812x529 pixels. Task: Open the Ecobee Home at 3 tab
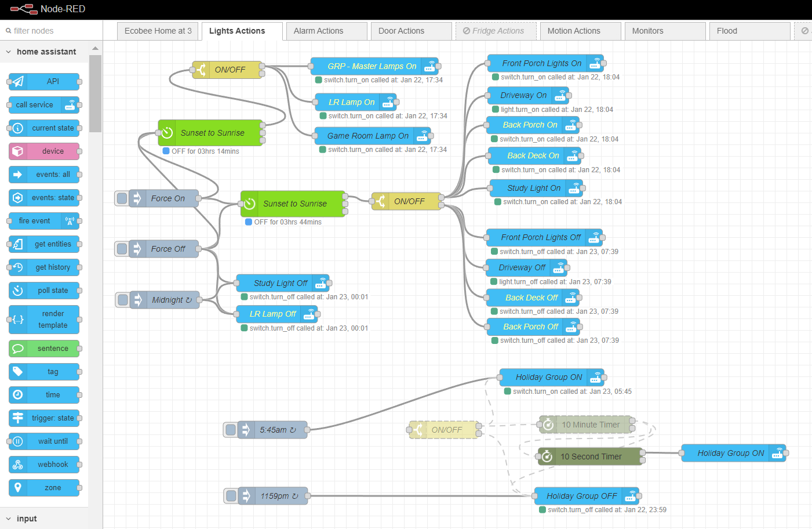158,31
